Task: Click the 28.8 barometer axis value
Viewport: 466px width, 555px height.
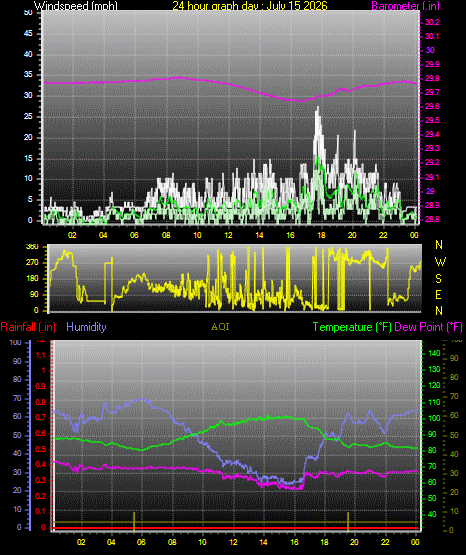Action: (432, 219)
